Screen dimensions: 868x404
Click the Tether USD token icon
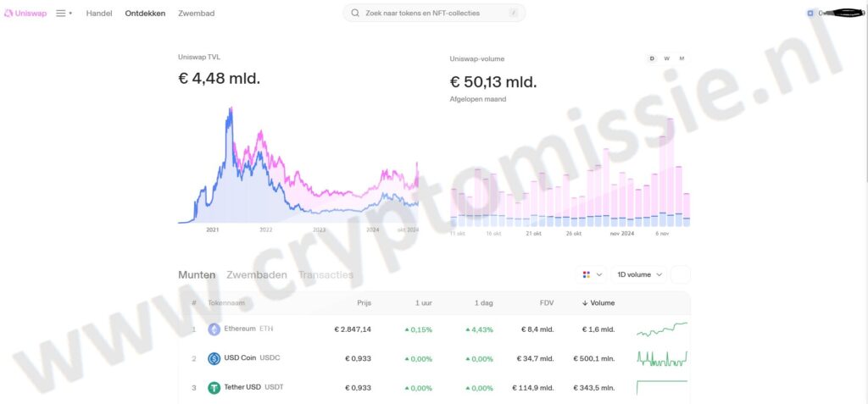tap(214, 388)
